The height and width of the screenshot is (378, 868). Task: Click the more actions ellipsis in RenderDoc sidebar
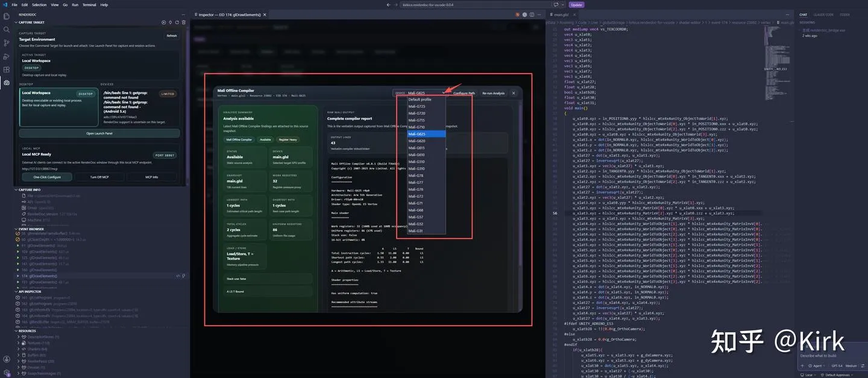click(x=183, y=14)
